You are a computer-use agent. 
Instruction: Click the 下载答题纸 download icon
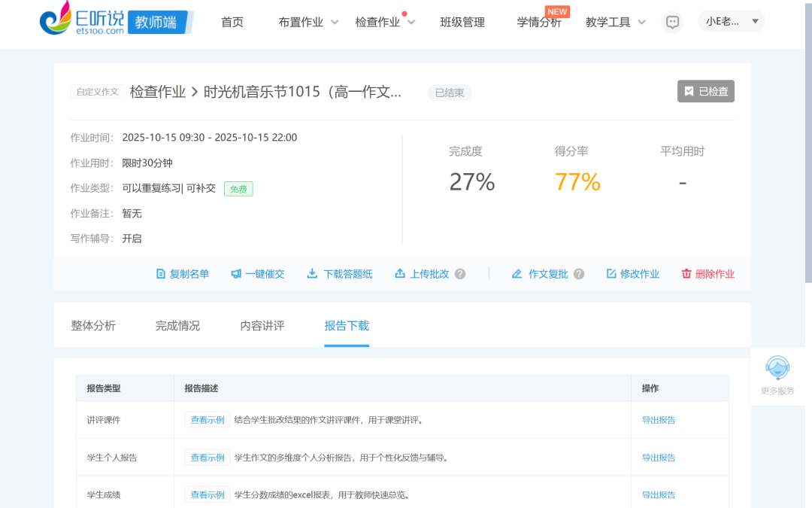(x=312, y=274)
